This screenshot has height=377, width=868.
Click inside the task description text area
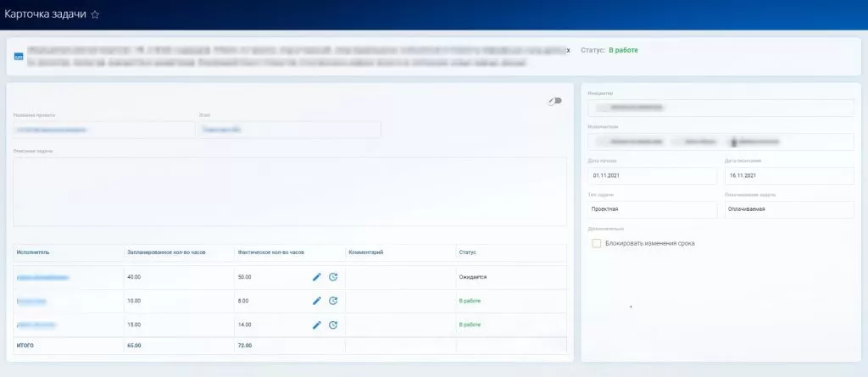(289, 191)
